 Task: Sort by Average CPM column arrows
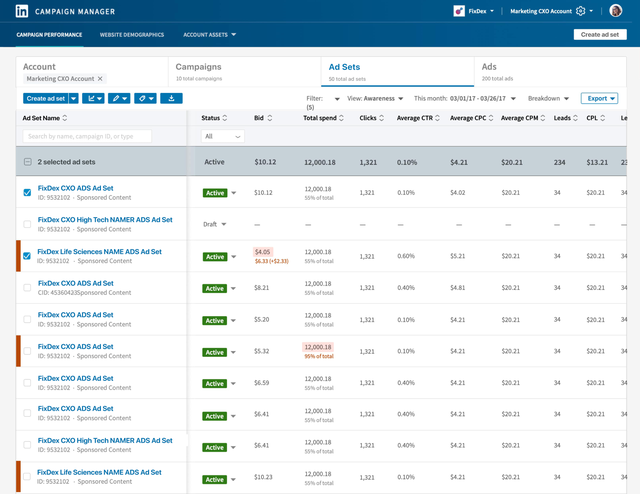[x=542, y=118]
